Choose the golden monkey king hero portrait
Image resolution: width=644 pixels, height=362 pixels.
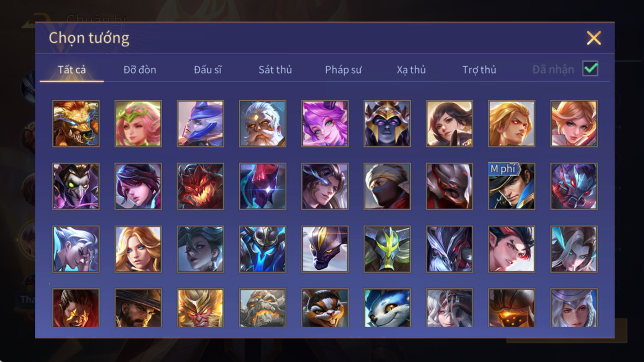(200, 308)
